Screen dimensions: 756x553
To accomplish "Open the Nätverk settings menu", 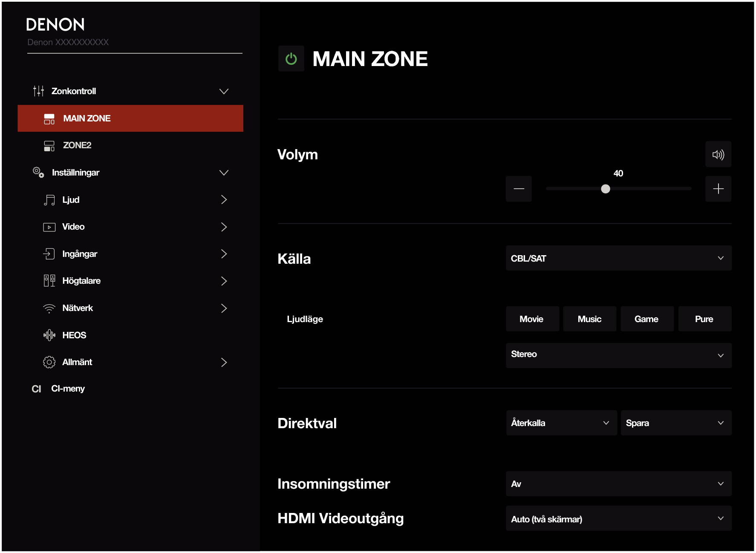I will pos(130,308).
